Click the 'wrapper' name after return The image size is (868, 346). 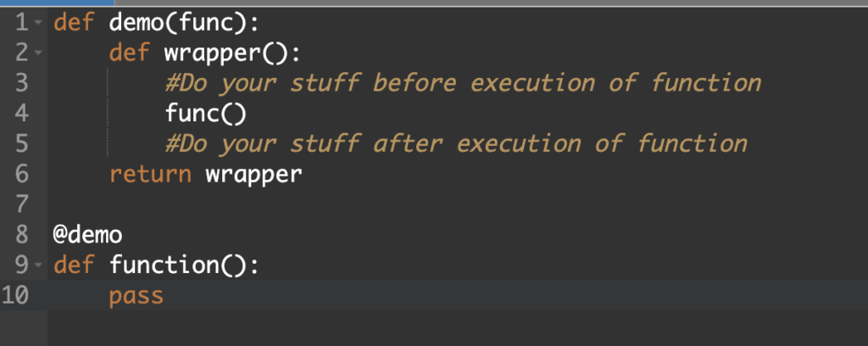[253, 174]
